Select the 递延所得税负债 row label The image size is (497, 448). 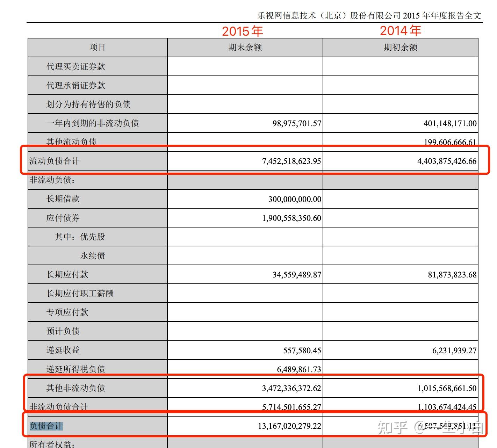click(75, 369)
